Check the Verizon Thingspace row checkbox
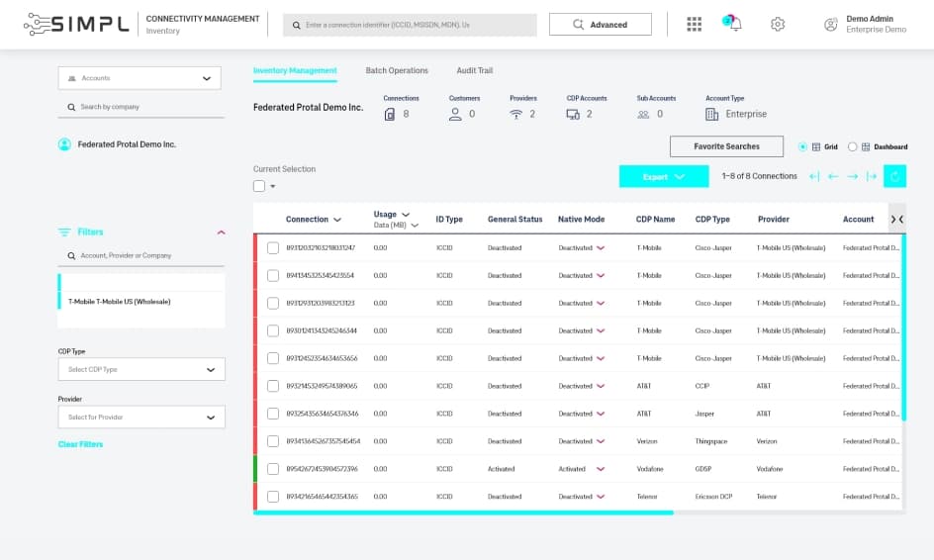This screenshot has width=934, height=560. 273,441
